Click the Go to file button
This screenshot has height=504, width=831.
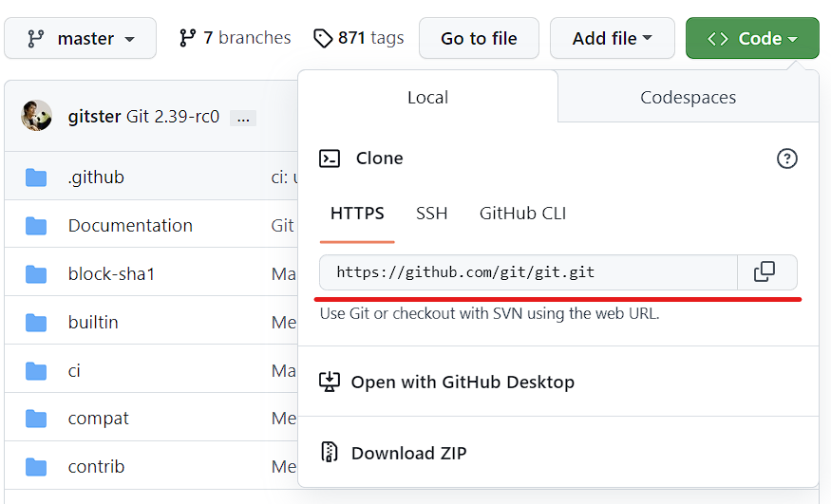pyautogui.click(x=479, y=38)
